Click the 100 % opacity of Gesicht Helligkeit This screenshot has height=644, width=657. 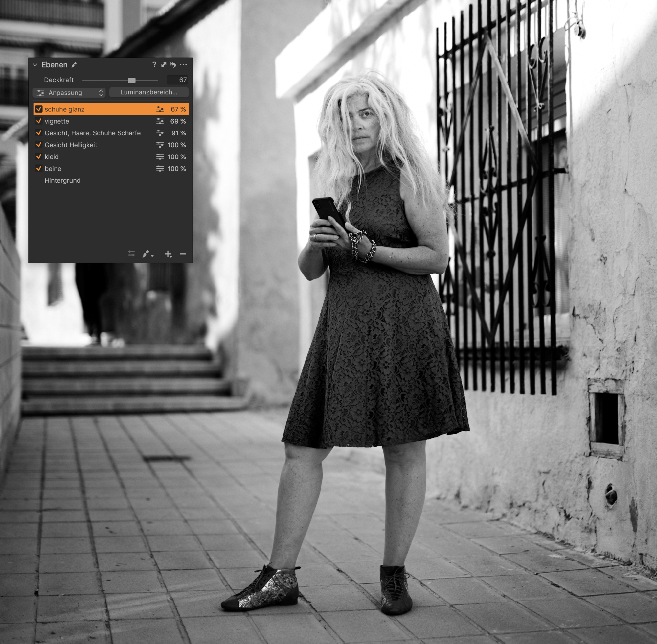click(x=177, y=145)
